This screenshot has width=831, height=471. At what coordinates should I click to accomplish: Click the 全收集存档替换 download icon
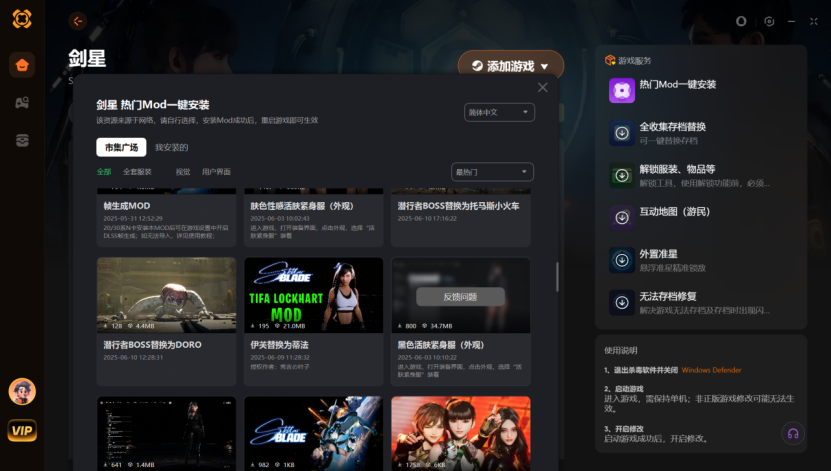point(622,133)
